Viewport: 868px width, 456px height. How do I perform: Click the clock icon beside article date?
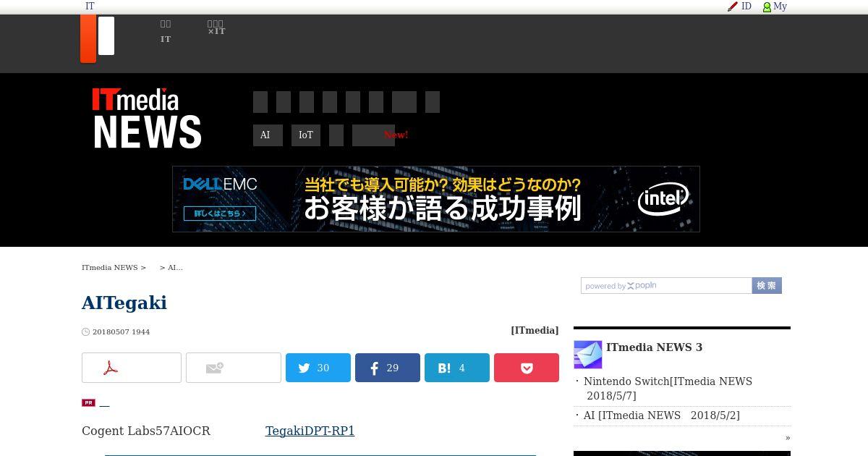click(85, 332)
